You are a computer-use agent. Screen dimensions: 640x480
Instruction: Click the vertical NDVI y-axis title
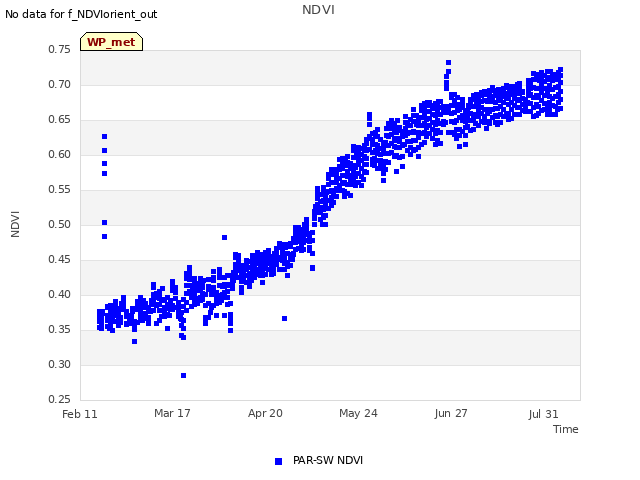(x=15, y=224)
